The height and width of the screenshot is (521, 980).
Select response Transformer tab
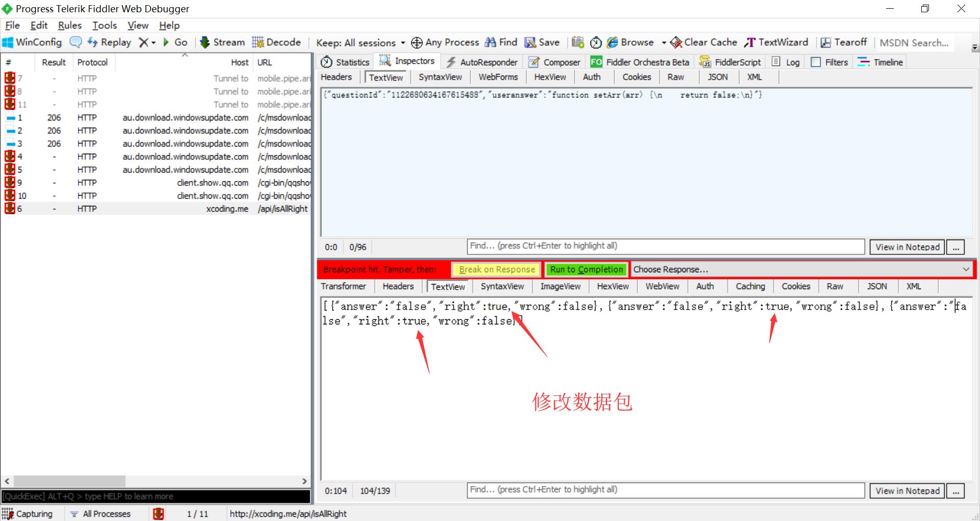pyautogui.click(x=344, y=287)
